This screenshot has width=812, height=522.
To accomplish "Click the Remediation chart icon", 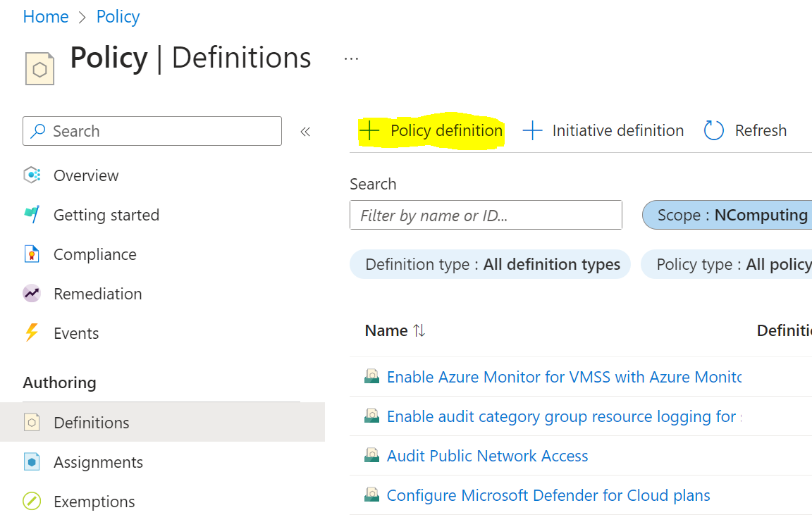I will 32,294.
